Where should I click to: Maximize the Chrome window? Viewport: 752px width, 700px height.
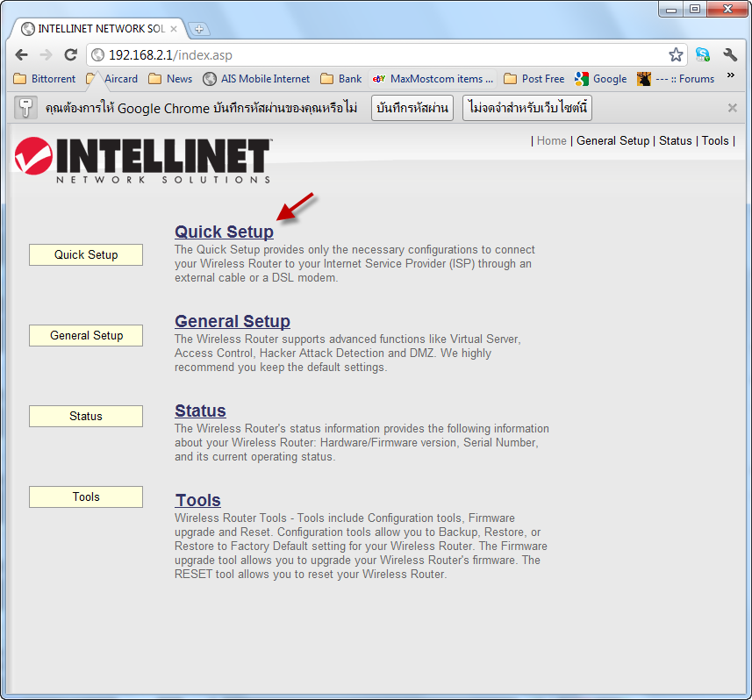(x=694, y=10)
